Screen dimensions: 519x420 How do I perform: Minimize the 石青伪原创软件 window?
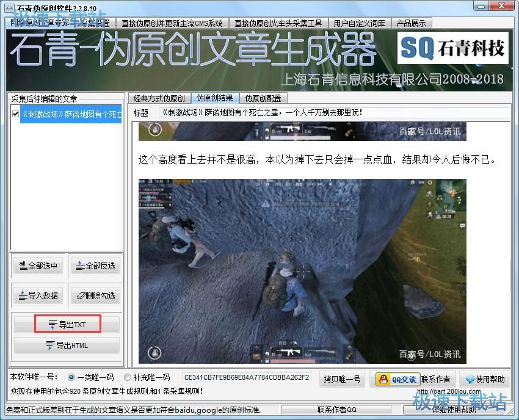pyautogui.click(x=482, y=5)
